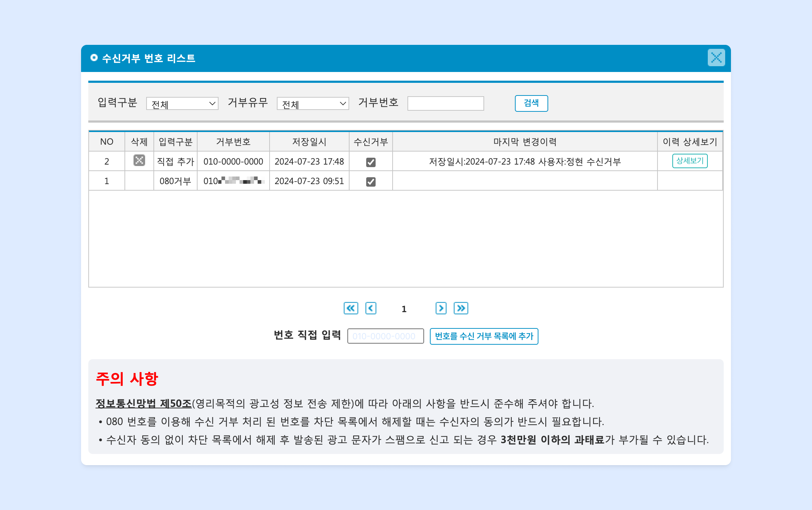
Task: Click the 번호 직접 입력 phone field
Action: (x=385, y=336)
